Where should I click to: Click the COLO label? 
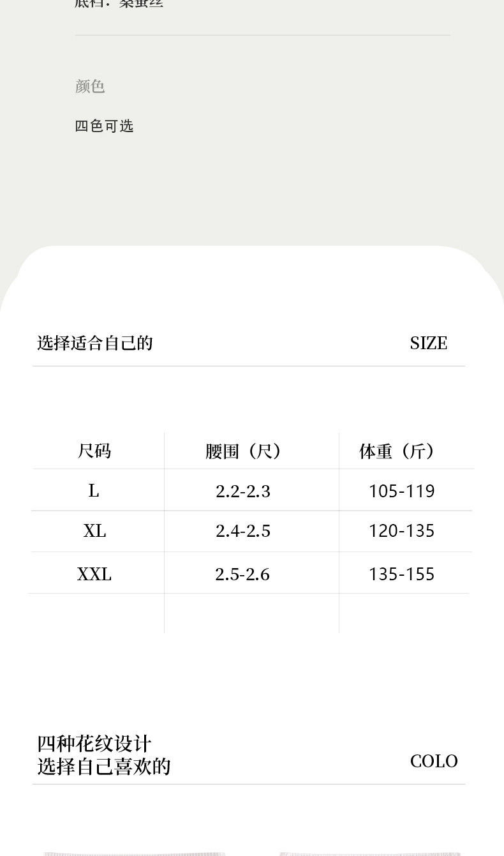coord(434,761)
